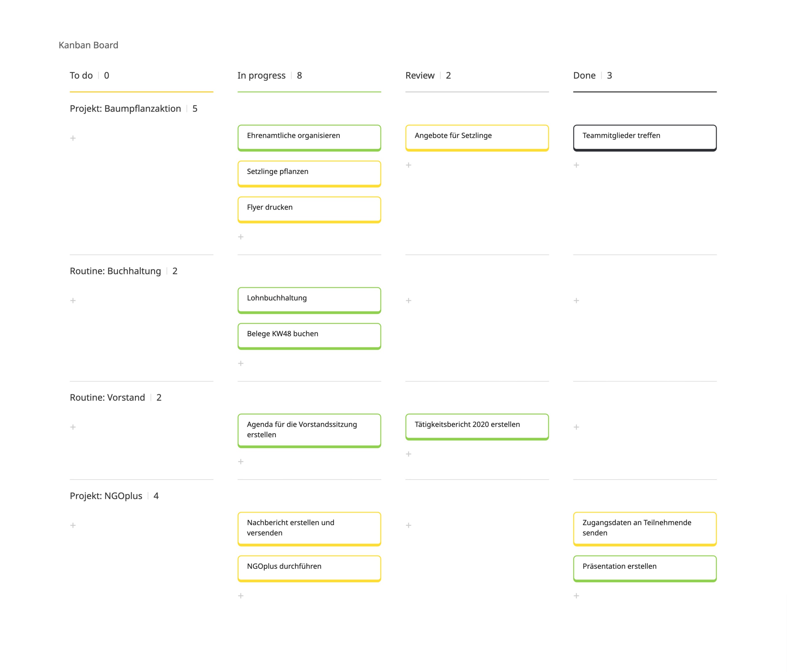787x672 pixels.
Task: Collapse the Projekt: NGOplus swimlane
Action: (106, 496)
